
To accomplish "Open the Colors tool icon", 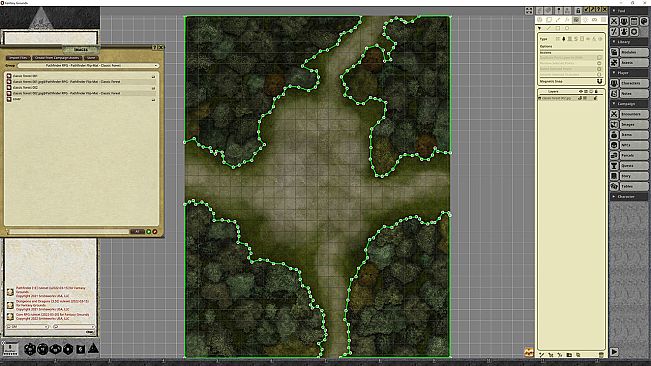I will click(644, 21).
